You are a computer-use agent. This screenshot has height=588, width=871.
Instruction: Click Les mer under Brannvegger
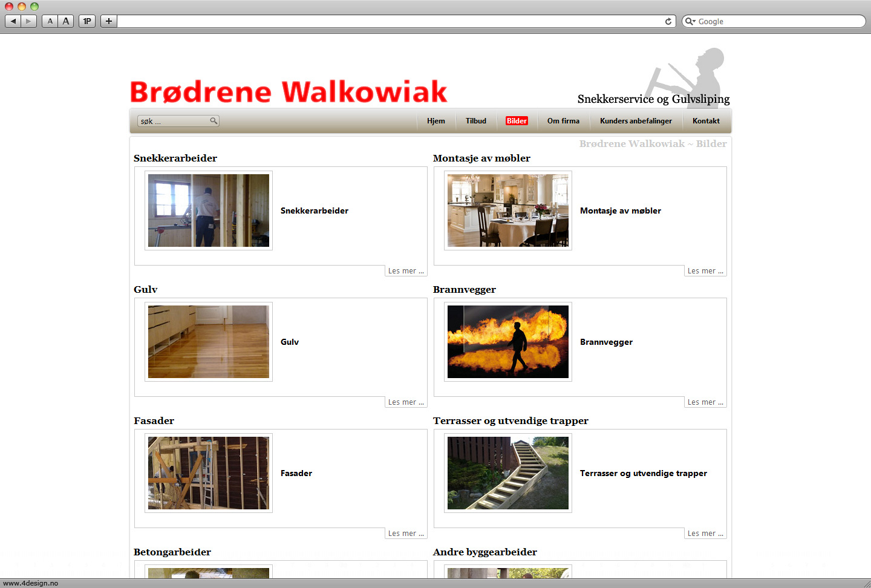click(x=705, y=402)
